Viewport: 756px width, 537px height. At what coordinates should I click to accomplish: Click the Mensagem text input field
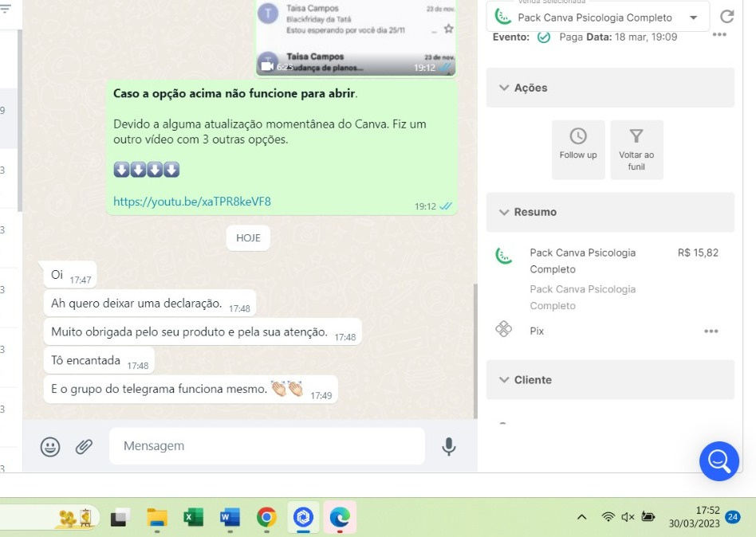266,446
